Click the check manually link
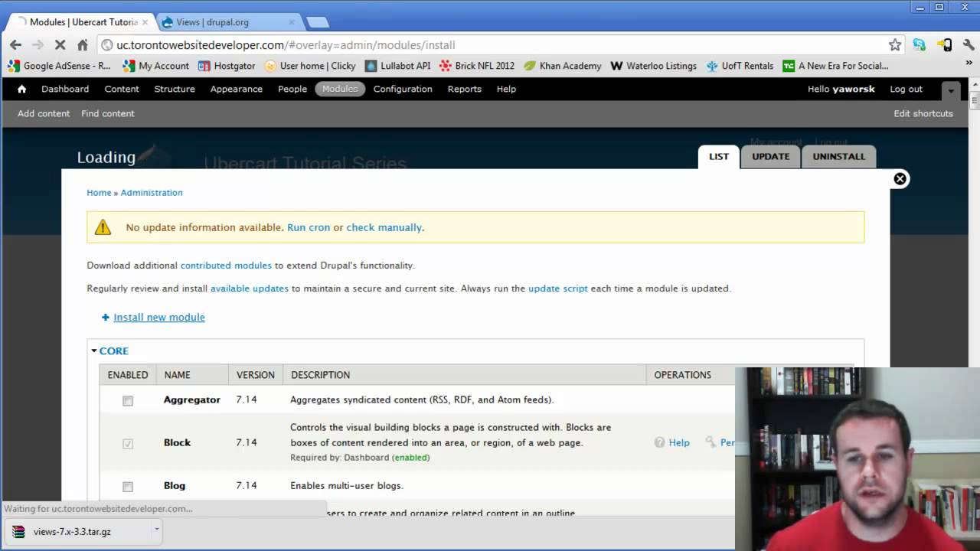The height and width of the screenshot is (551, 980). pos(384,227)
